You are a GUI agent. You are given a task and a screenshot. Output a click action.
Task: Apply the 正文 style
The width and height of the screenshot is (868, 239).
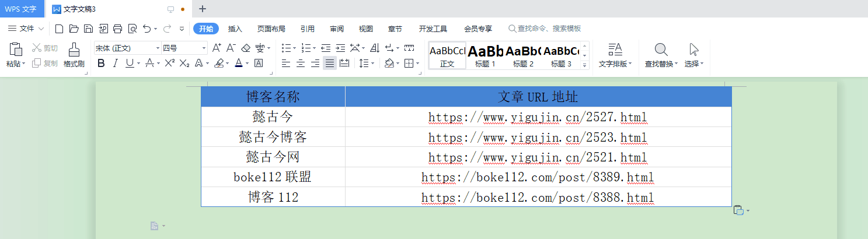448,56
